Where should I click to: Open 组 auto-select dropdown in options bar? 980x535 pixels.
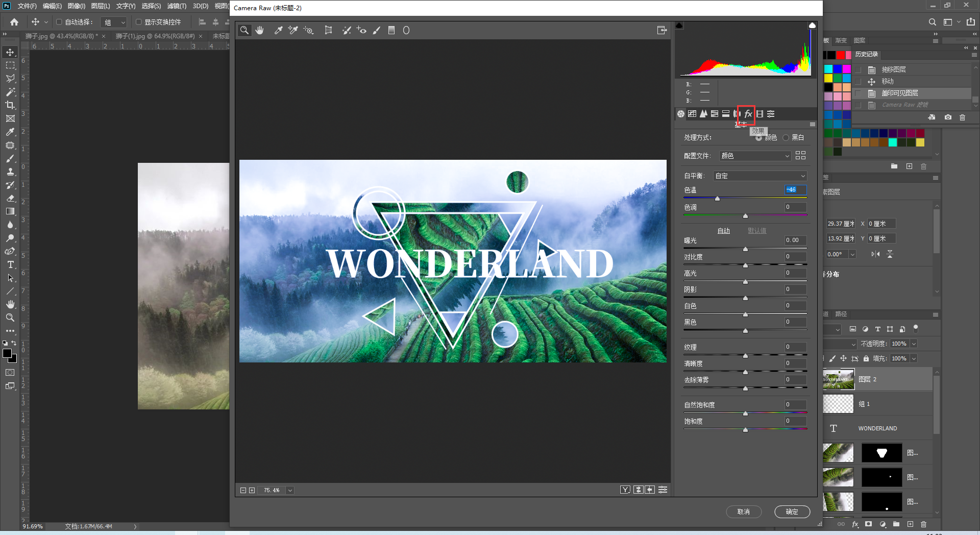(113, 22)
